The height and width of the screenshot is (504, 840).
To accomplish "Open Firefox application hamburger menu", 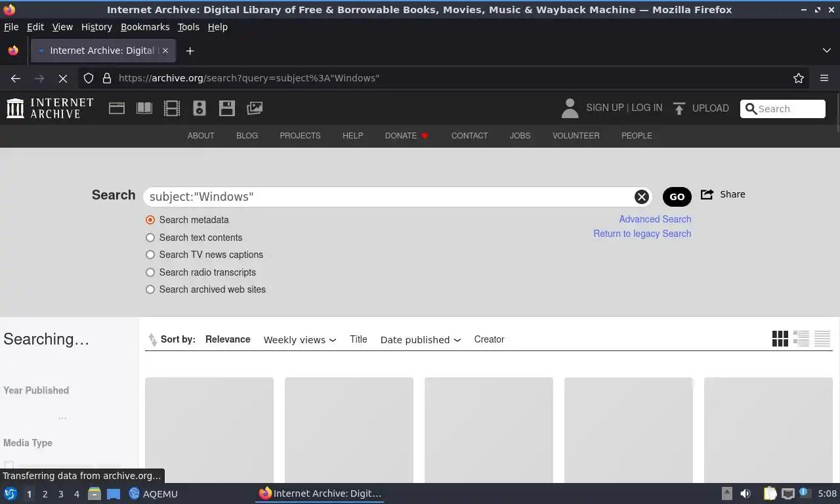I will point(824,78).
